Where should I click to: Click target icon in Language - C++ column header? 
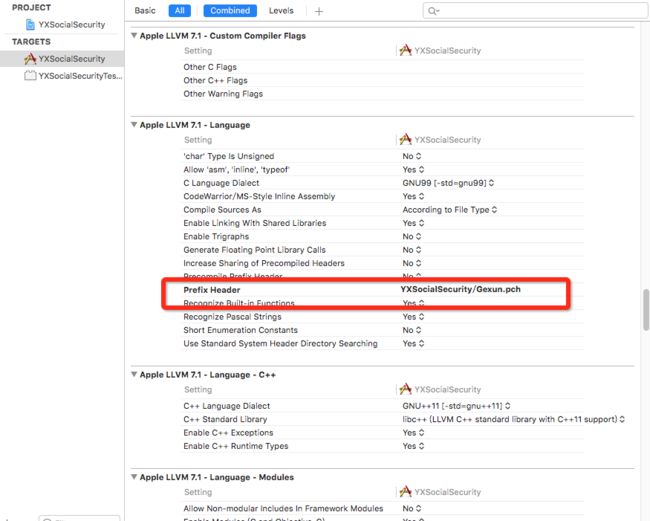pos(405,389)
